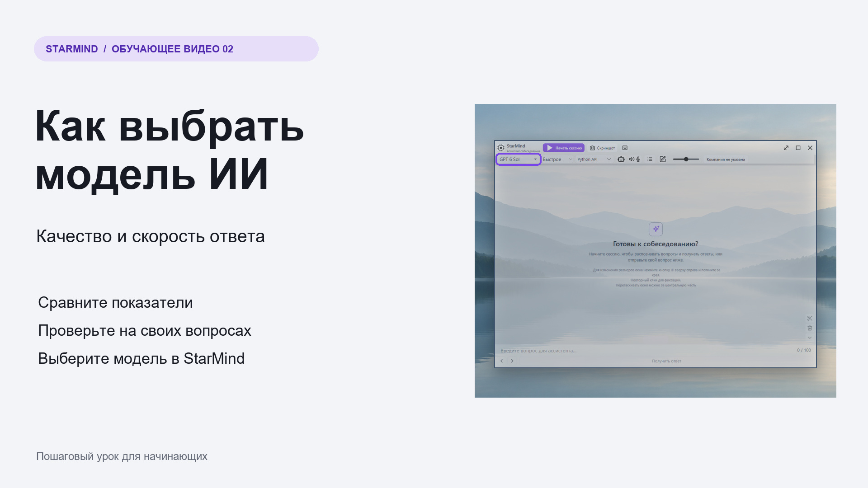868x488 pixels.
Task: Click the Компания не указана label
Action: pos(726,160)
